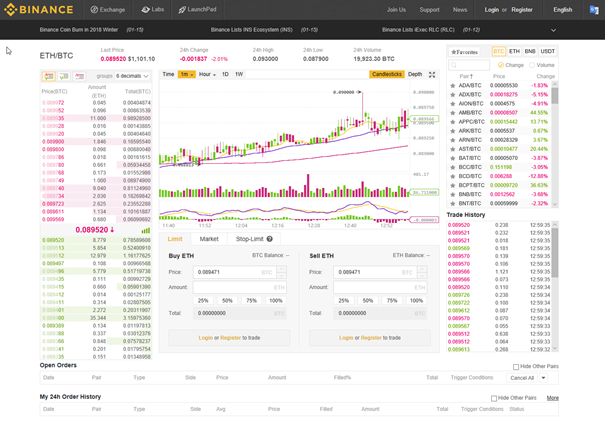Favorite the ARN/BTC star

(x=453, y=140)
